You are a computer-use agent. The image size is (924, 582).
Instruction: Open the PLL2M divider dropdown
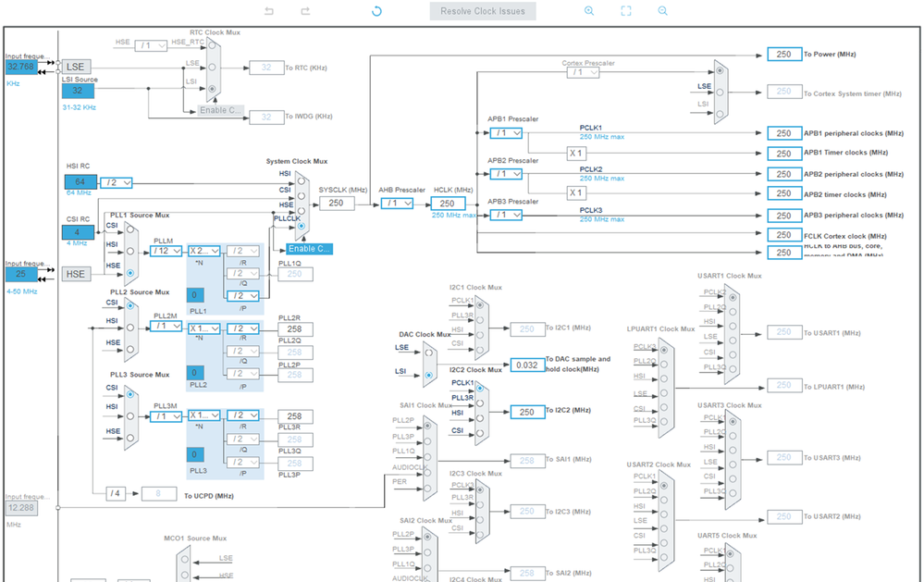[x=166, y=326]
